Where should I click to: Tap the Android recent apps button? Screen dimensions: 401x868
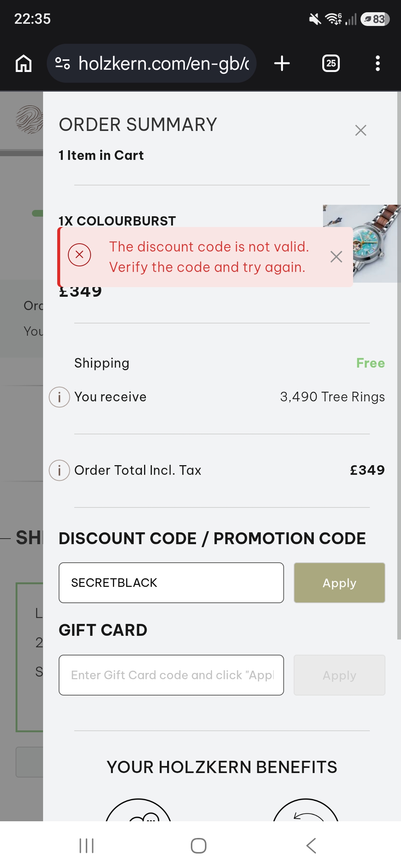point(87,846)
